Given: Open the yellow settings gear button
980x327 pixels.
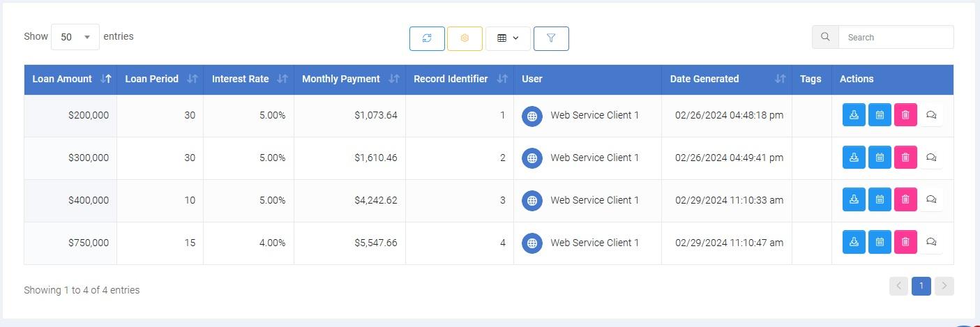Looking at the screenshot, I should (465, 38).
